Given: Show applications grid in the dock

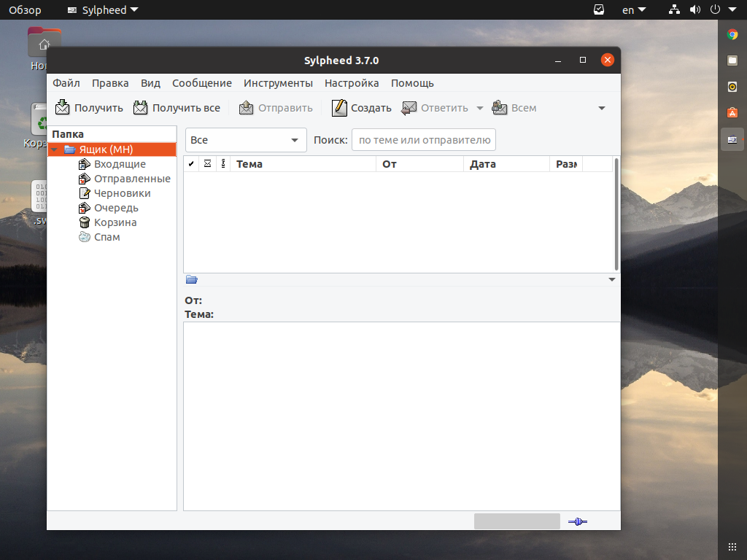Looking at the screenshot, I should click(x=732, y=547).
